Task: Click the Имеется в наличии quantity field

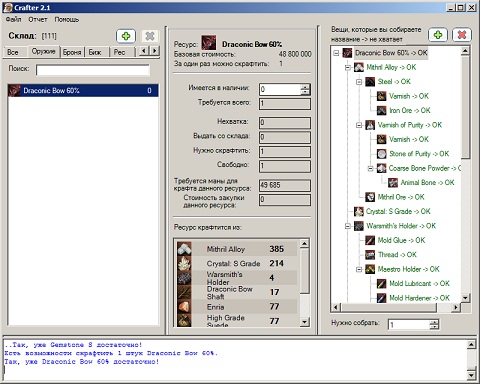Action: 280,89
